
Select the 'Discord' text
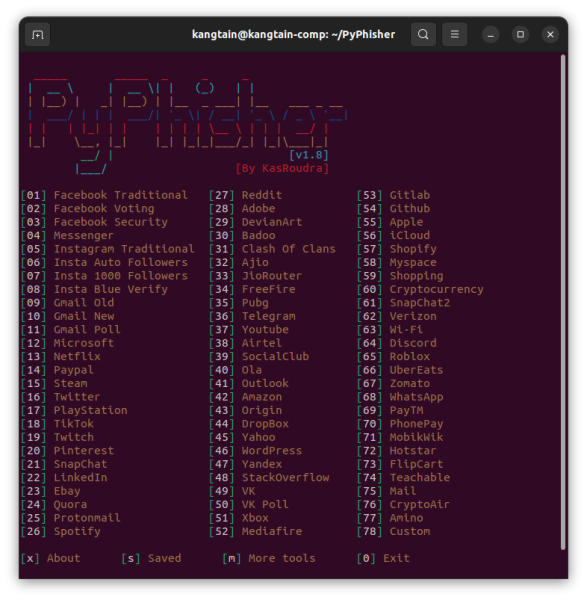[x=413, y=343]
